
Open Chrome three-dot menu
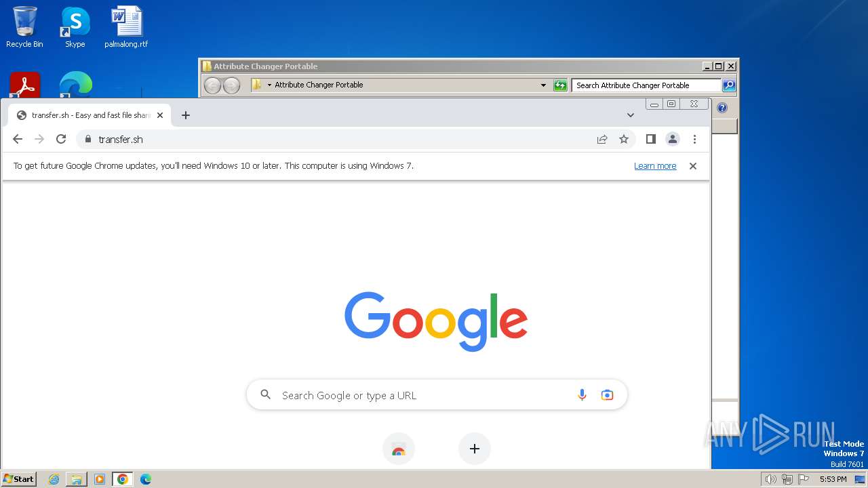(x=694, y=139)
